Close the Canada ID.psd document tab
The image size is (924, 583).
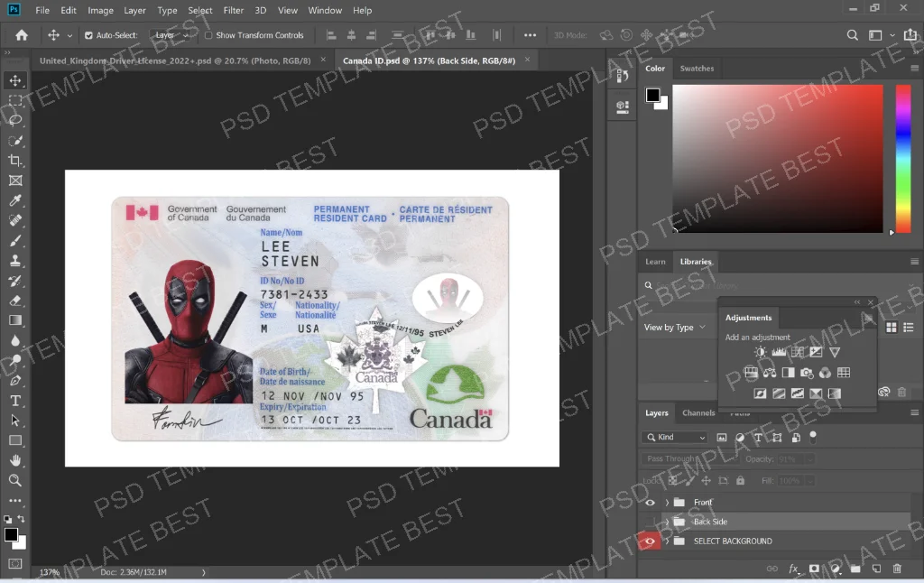[x=527, y=60]
